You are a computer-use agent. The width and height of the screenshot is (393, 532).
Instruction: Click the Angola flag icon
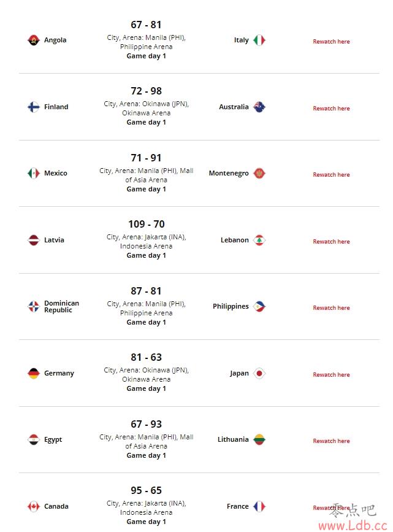34,40
